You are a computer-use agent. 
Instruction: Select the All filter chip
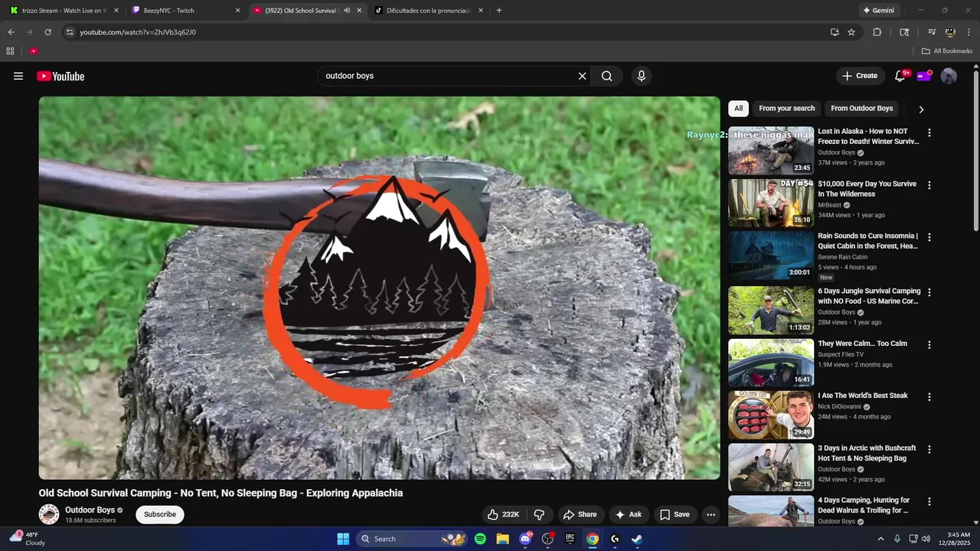pos(738,109)
